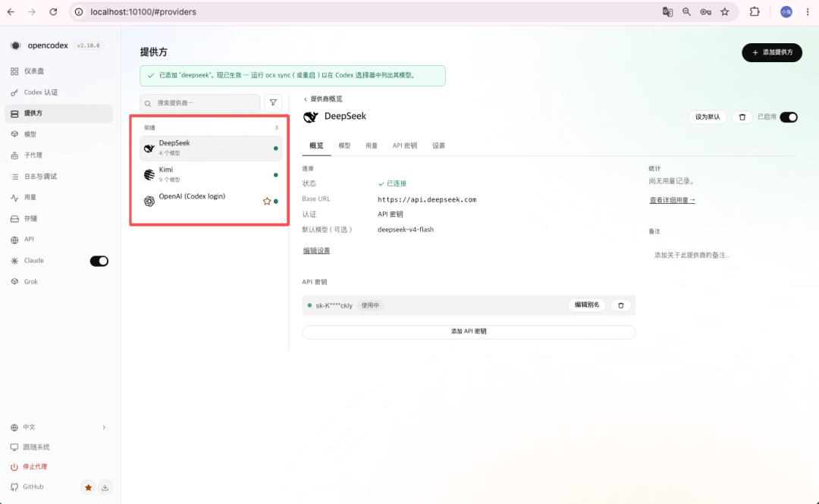Toggle the Claude switch in sidebar

[x=99, y=261]
